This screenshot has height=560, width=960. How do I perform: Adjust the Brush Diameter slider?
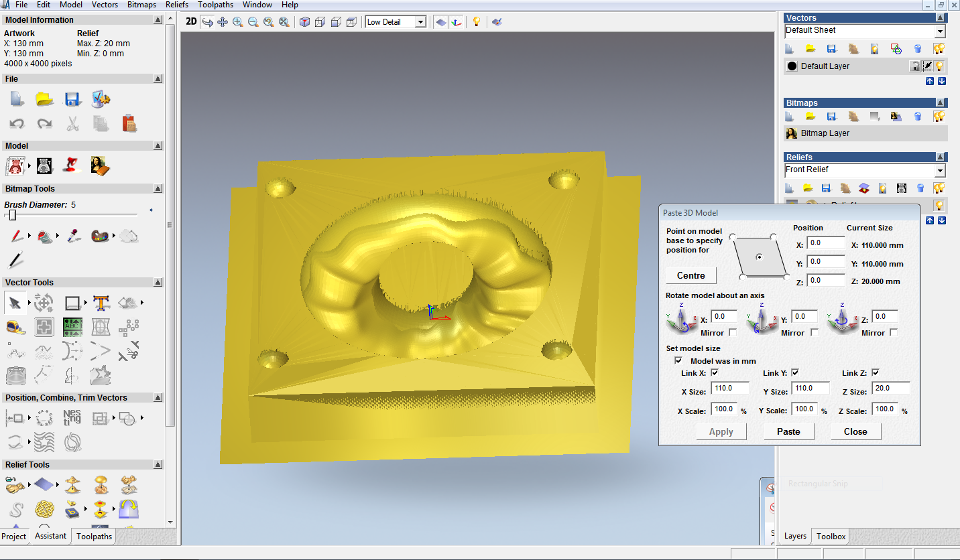(13, 215)
